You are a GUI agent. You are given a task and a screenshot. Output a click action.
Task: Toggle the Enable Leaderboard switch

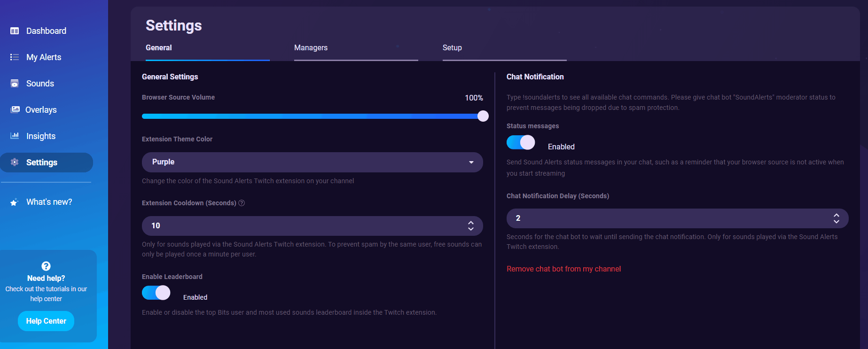click(x=156, y=293)
